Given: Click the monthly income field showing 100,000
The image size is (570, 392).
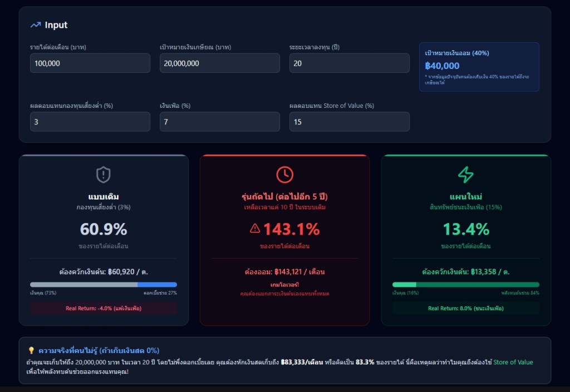Looking at the screenshot, I should [x=90, y=63].
